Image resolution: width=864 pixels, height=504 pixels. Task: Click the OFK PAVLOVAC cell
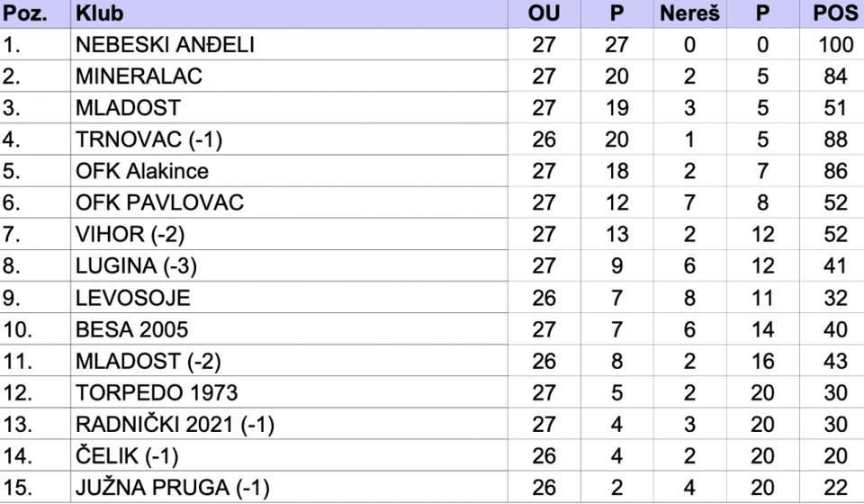coord(289,202)
